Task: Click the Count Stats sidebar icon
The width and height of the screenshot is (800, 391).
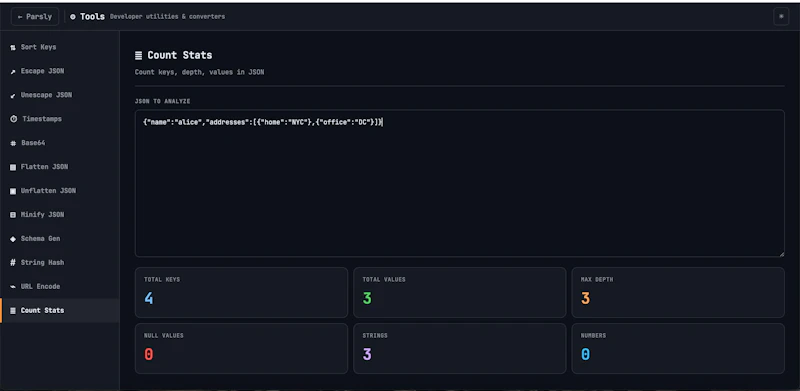Action: pos(13,310)
